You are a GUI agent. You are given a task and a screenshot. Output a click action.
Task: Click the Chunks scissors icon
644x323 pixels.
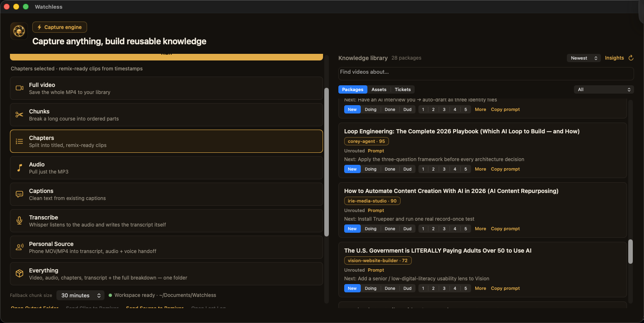(x=19, y=115)
